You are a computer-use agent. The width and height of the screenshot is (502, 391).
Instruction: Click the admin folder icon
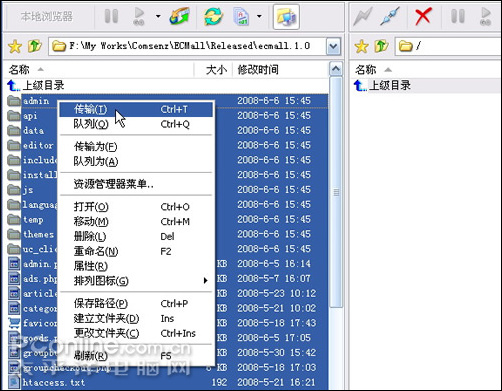[x=14, y=101]
